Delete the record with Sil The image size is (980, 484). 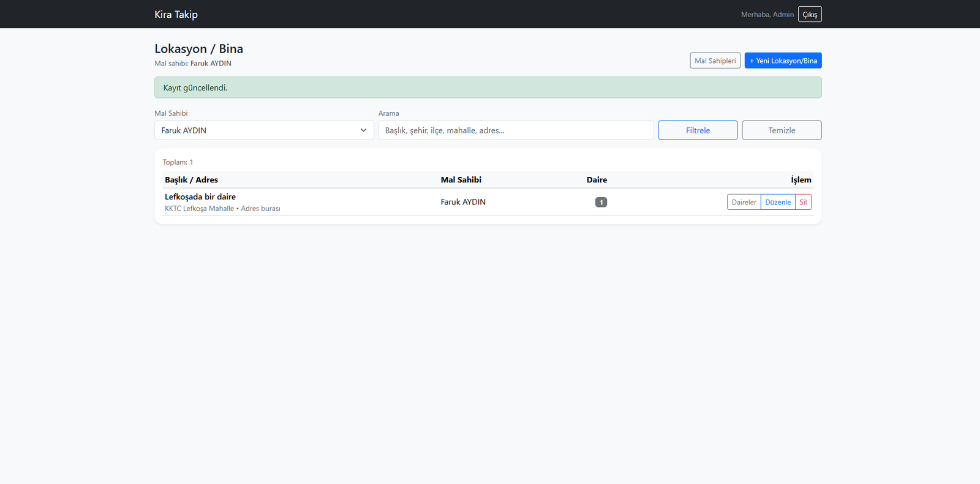tap(803, 203)
